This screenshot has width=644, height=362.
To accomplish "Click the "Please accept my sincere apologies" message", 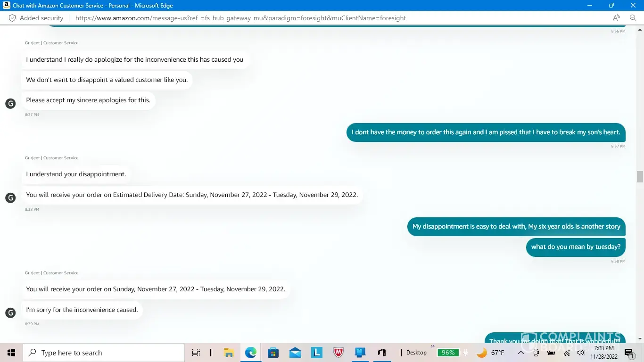I will (x=88, y=100).
